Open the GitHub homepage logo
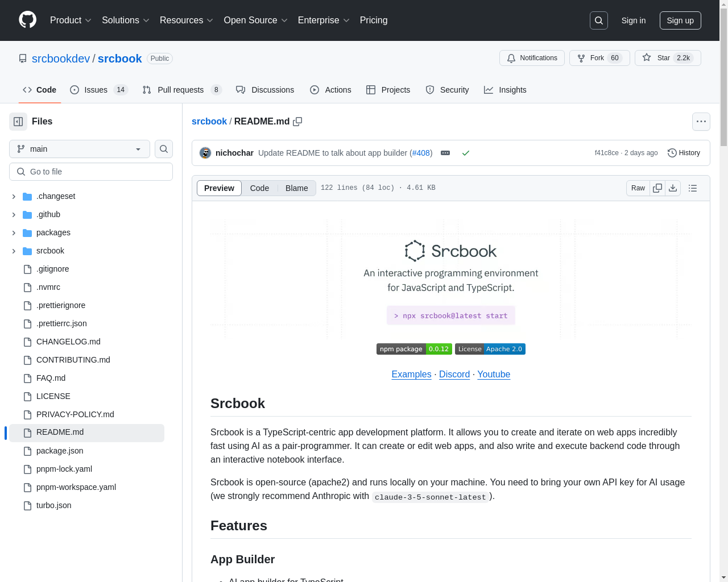 tap(28, 20)
